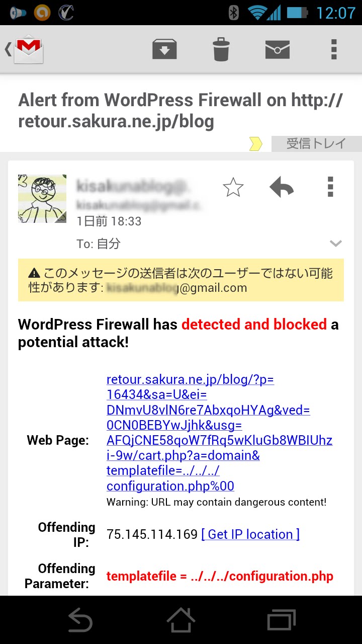This screenshot has height=644, width=362.
Task: Tap the yellow sender warning banner
Action: click(181, 280)
